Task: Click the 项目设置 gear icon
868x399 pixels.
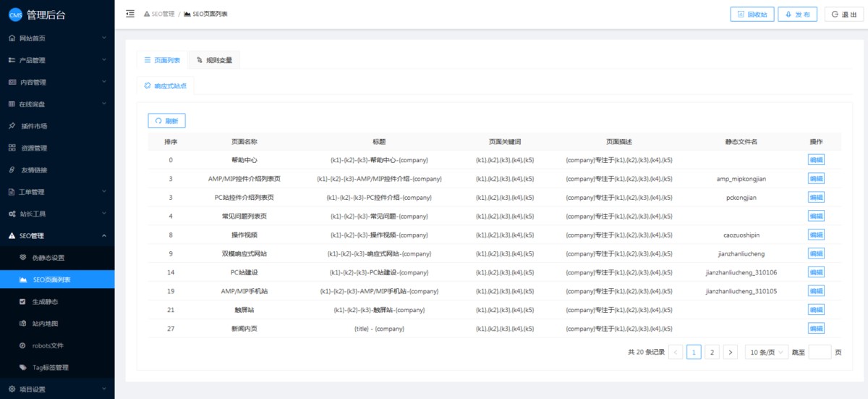Action: click(x=12, y=389)
